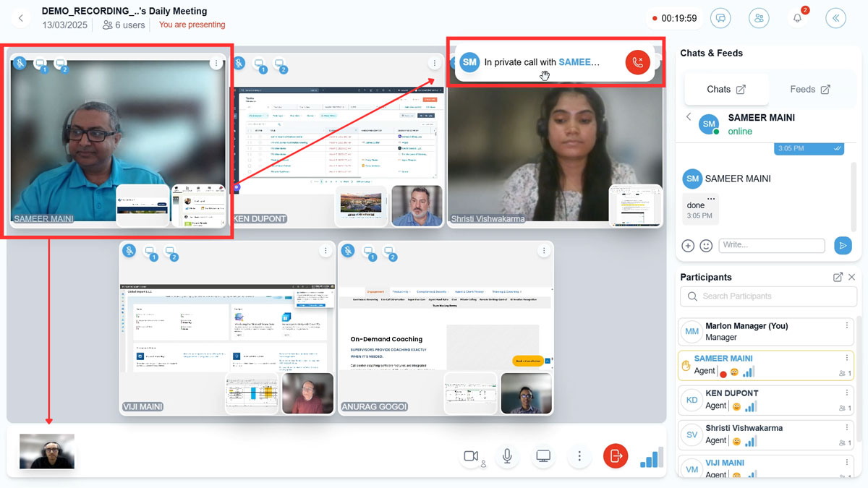This screenshot has width=868, height=488.
Task: Collapse the right sidebar panel
Action: point(835,19)
